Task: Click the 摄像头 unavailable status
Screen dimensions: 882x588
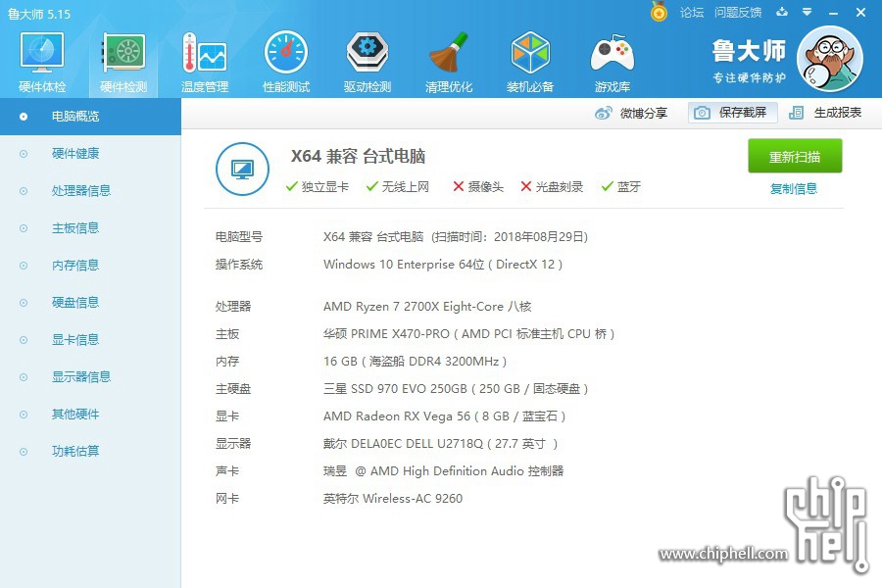Action: coord(478,187)
